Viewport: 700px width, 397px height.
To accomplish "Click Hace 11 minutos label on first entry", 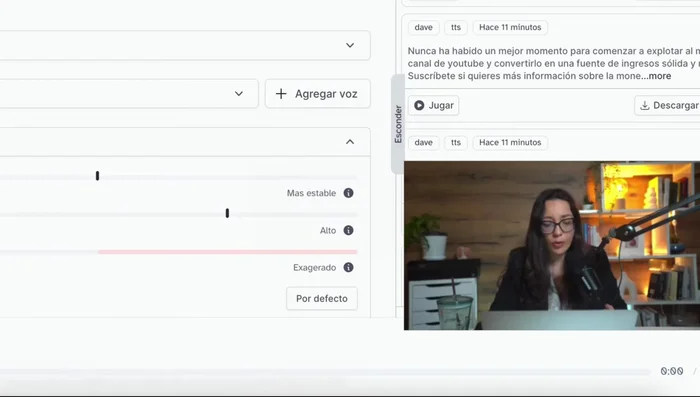I will pyautogui.click(x=510, y=27).
